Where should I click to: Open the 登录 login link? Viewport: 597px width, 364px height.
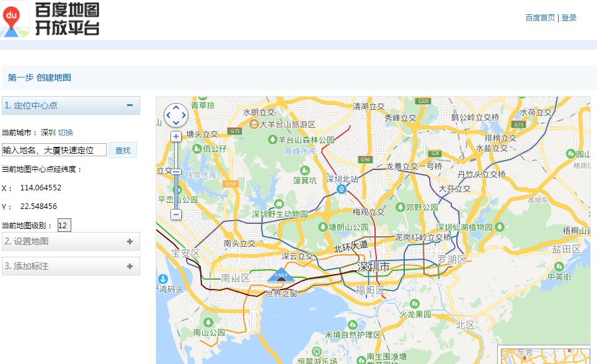568,17
